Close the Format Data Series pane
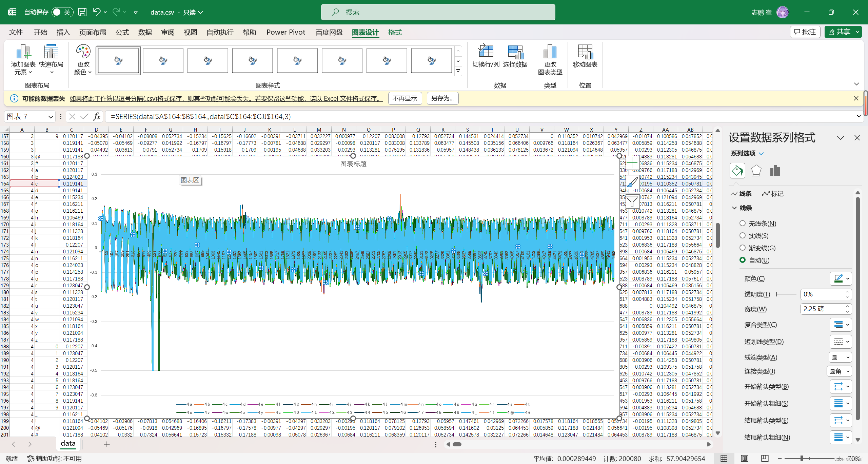 [x=857, y=138]
